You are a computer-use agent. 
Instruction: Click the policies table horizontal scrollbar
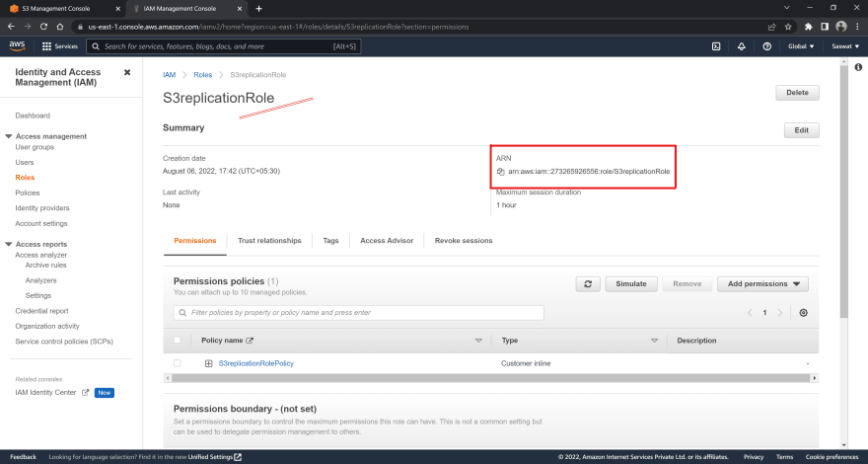click(490, 378)
